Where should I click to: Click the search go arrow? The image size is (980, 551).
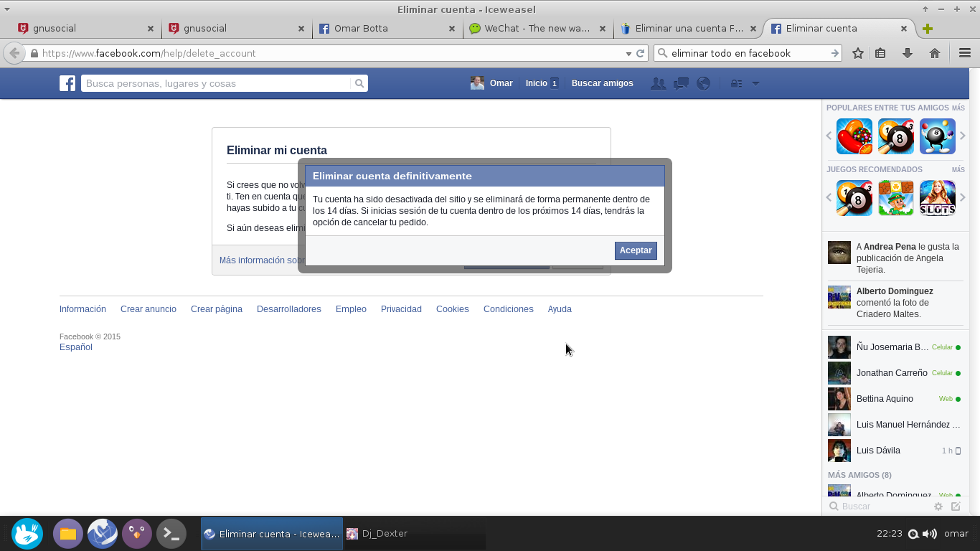point(835,53)
